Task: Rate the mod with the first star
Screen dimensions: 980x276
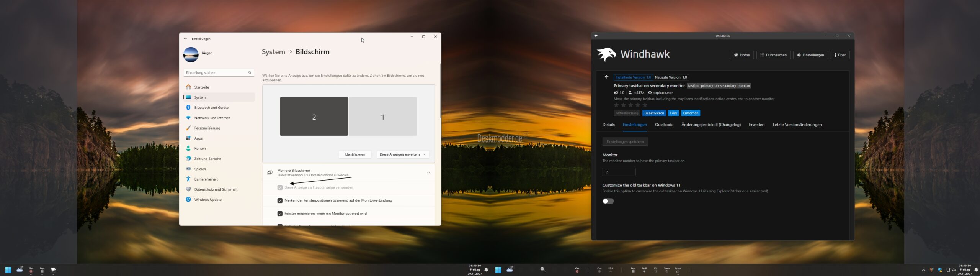Action: 616,105
